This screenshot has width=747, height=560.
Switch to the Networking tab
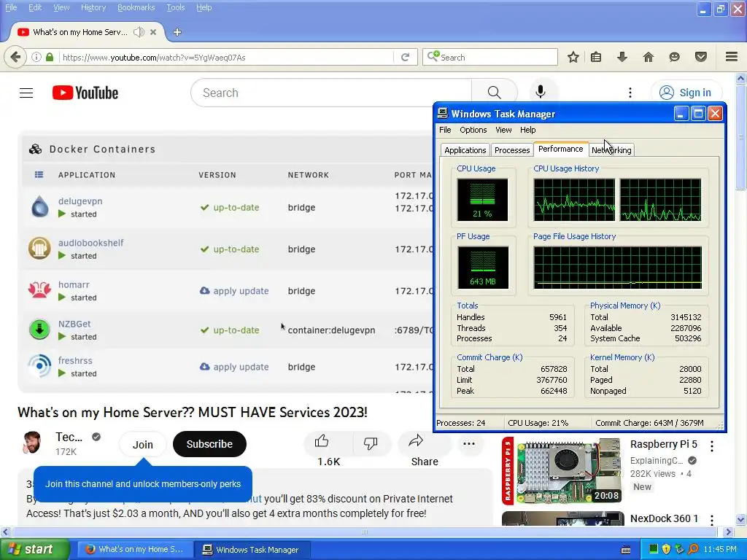pos(611,150)
